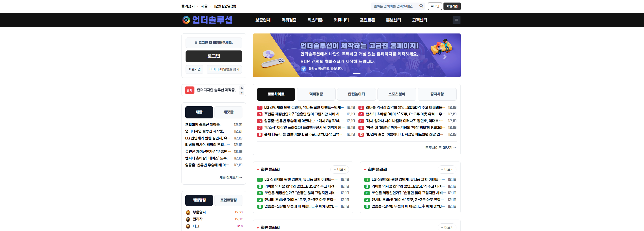Click the Telegram icon in banner
644x231 pixels.
coord(304,69)
